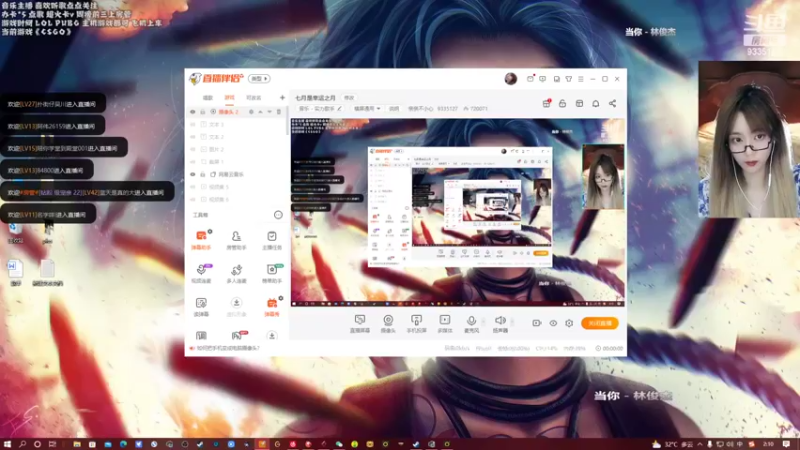Image resolution: width=800 pixels, height=450 pixels.
Task: Toggle visibility of 截屏 1 source
Action: [x=193, y=162]
